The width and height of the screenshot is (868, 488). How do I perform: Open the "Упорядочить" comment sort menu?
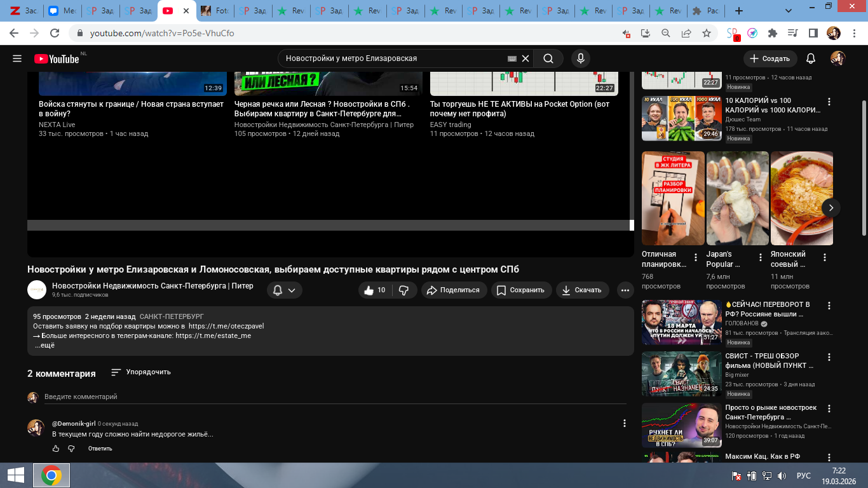[x=140, y=372]
